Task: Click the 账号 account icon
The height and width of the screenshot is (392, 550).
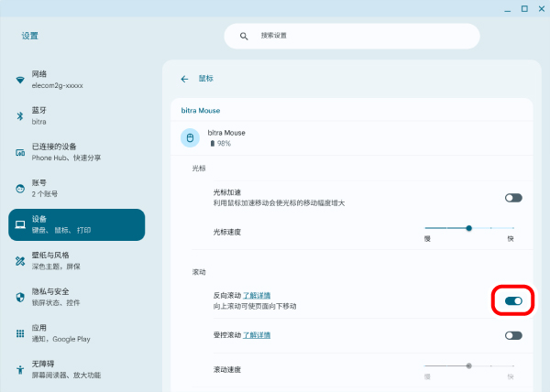Action: 20,189
